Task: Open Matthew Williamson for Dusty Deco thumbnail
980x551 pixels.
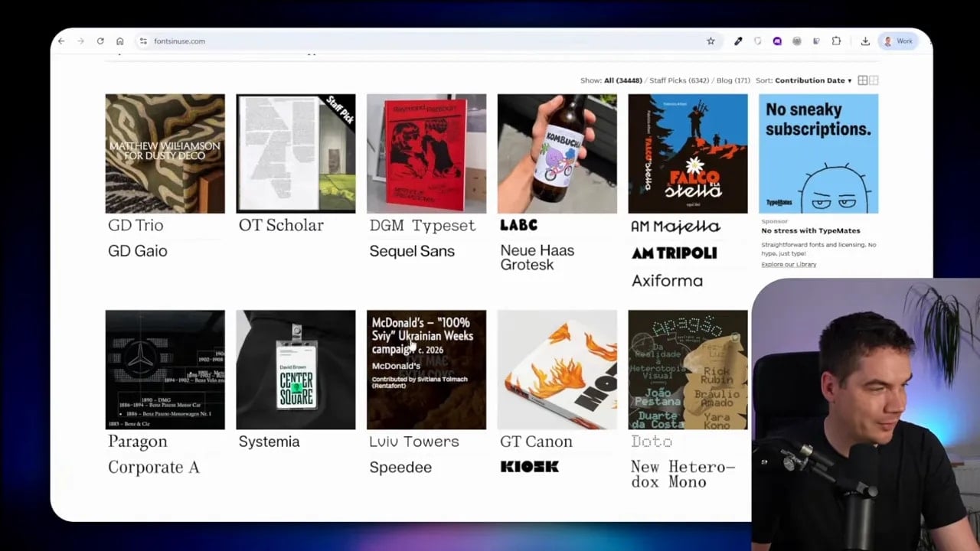Action: pyautogui.click(x=165, y=154)
